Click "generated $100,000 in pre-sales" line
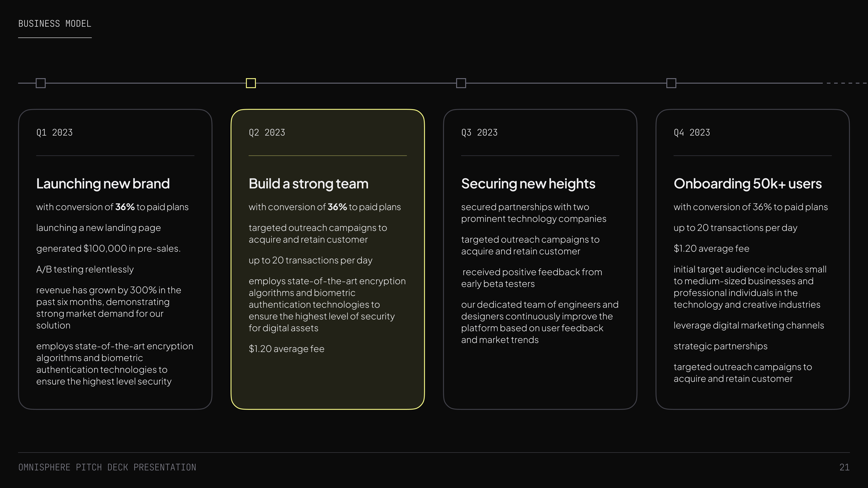The width and height of the screenshot is (868, 488). point(108,248)
